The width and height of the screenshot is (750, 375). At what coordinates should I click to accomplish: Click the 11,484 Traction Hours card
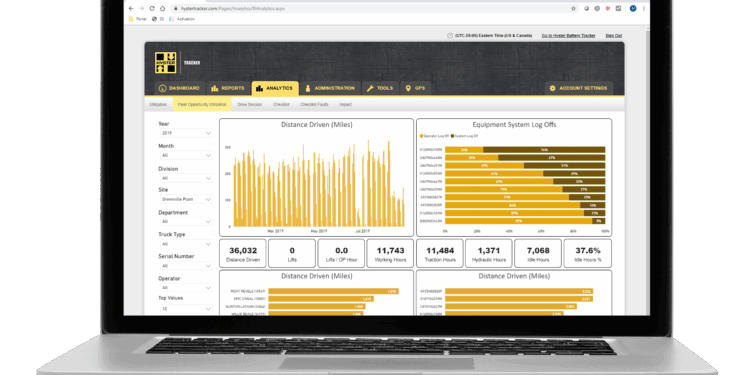(x=440, y=254)
